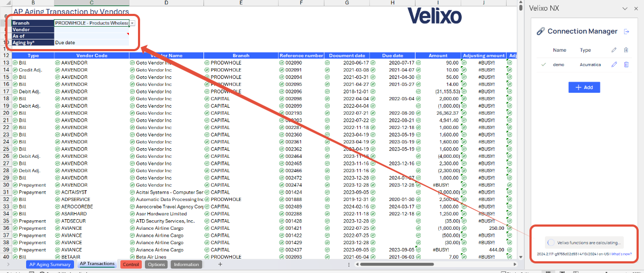Select the Branch value cell PRODWHOLE
Image resolution: width=644 pixels, height=273 pixels.
(x=92, y=23)
